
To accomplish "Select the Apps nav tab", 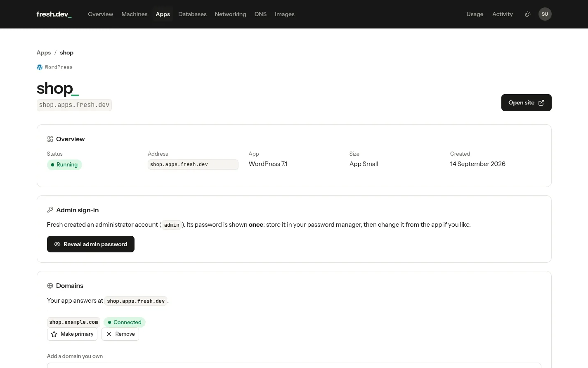I will point(163,14).
